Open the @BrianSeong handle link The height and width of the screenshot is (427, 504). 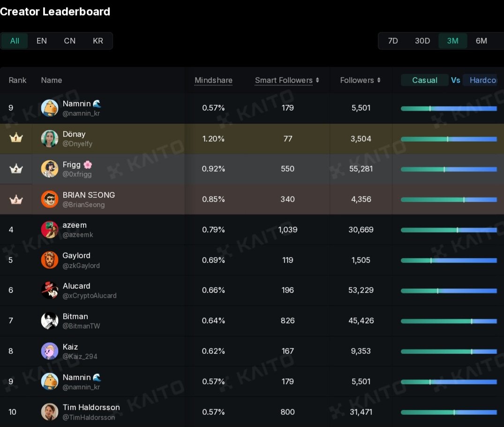(83, 205)
